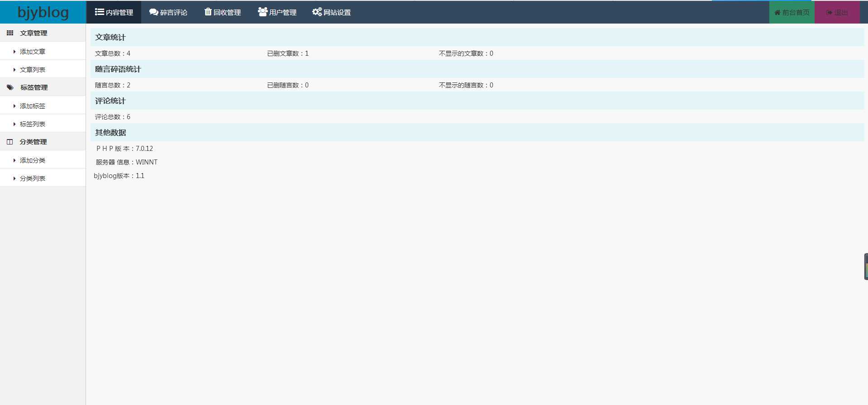Click the 已删随言数：0 value
Image resolution: width=868 pixels, height=405 pixels.
(x=288, y=85)
